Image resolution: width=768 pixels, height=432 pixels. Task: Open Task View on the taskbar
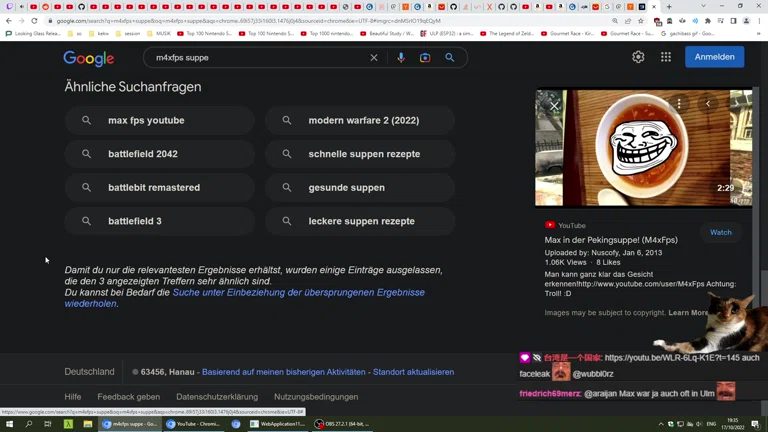pyautogui.click(x=48, y=424)
